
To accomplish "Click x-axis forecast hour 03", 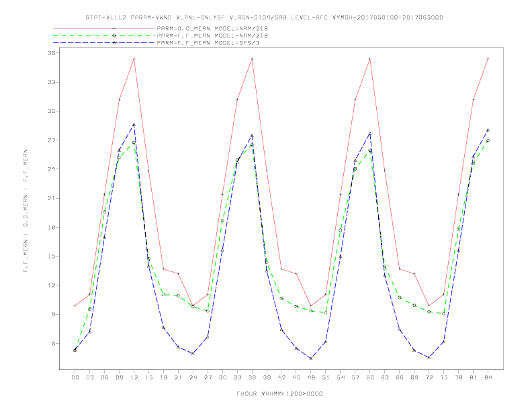I will coord(89,377).
